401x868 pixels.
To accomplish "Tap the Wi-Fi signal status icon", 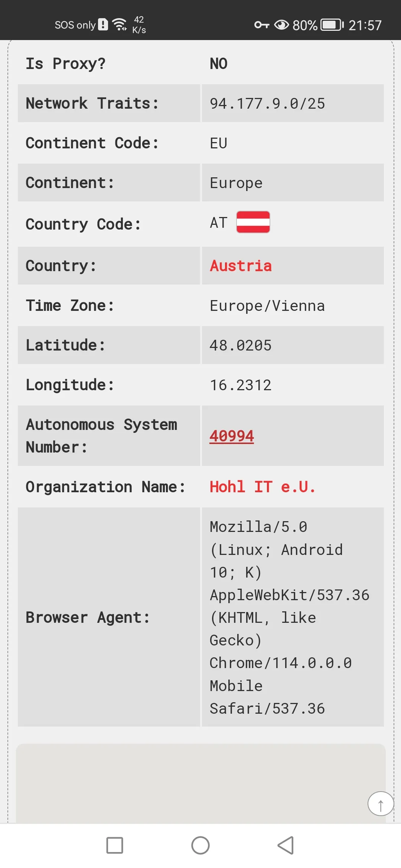I will coord(120,24).
